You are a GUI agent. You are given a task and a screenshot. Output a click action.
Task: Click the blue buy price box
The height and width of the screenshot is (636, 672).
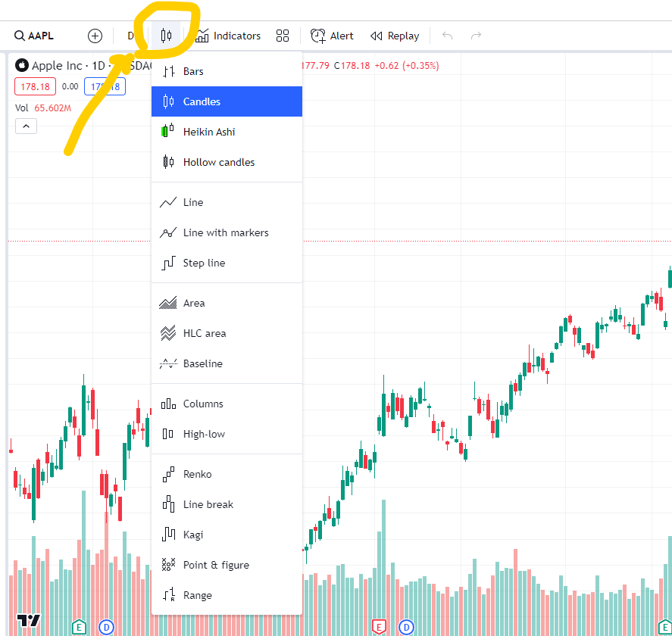tap(105, 86)
